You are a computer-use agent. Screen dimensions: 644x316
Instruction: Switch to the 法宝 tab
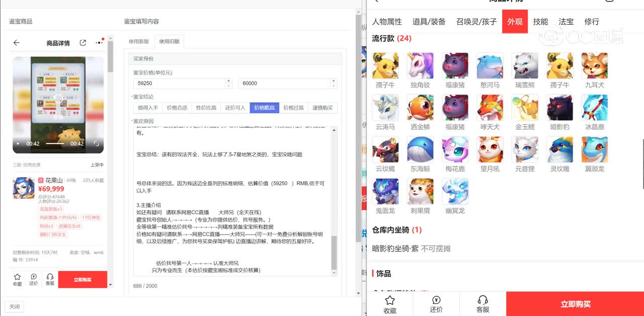[566, 22]
